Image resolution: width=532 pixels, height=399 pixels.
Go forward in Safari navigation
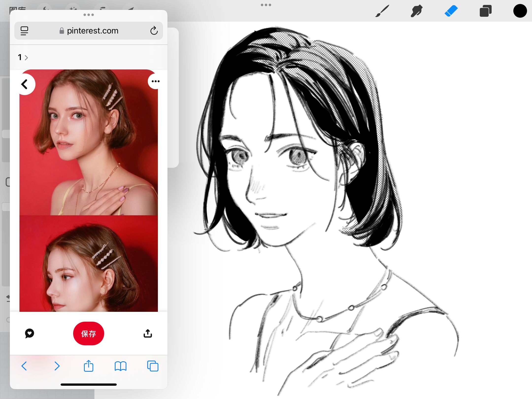[x=57, y=366]
